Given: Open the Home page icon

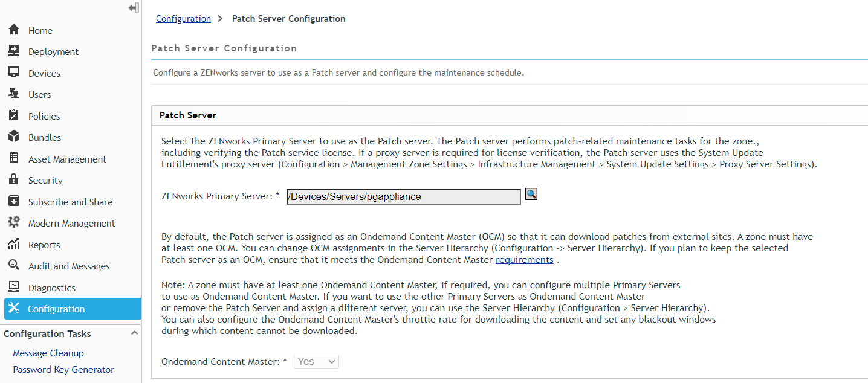Looking at the screenshot, I should (x=13, y=30).
